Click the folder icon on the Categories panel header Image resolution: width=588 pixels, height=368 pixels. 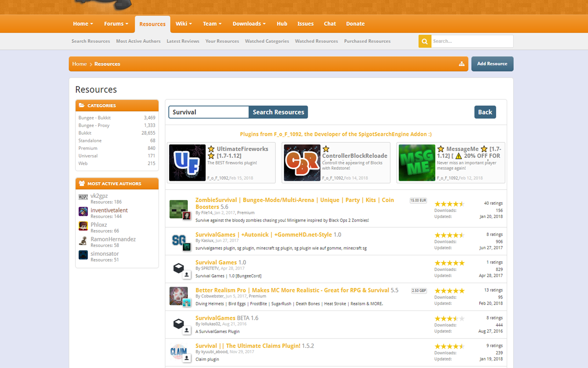pos(82,105)
